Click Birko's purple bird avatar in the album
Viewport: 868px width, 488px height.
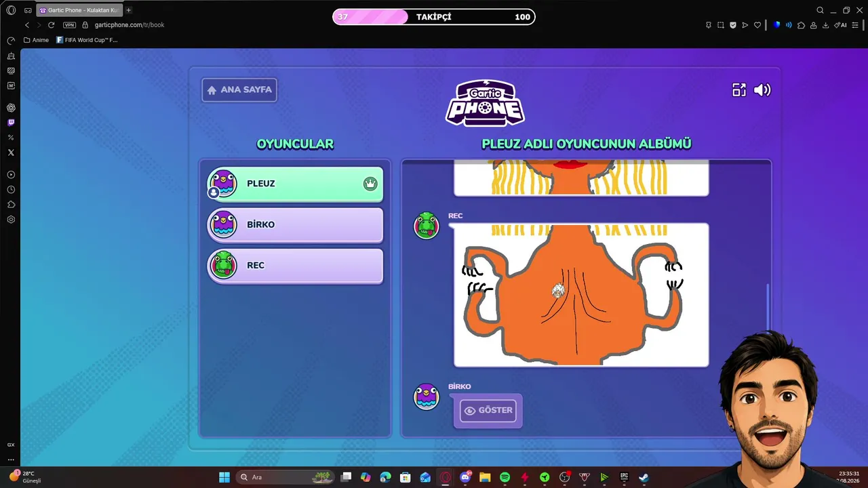[427, 396]
